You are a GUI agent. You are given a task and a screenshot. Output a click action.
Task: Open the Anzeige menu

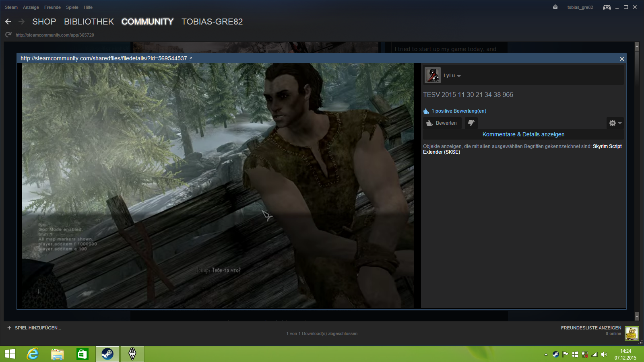pos(31,7)
